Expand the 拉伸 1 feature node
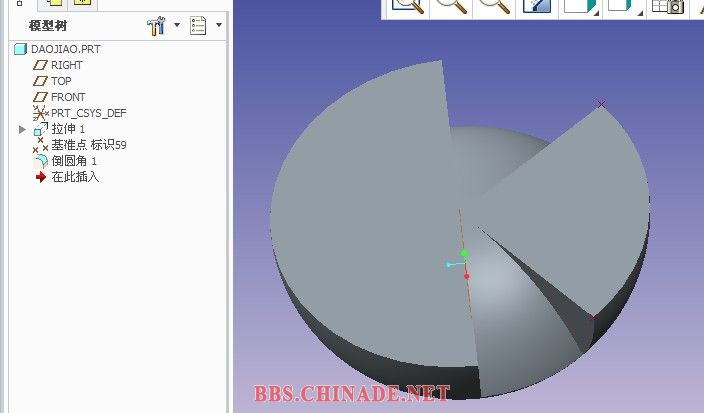Image resolution: width=704 pixels, height=413 pixels. (22, 129)
